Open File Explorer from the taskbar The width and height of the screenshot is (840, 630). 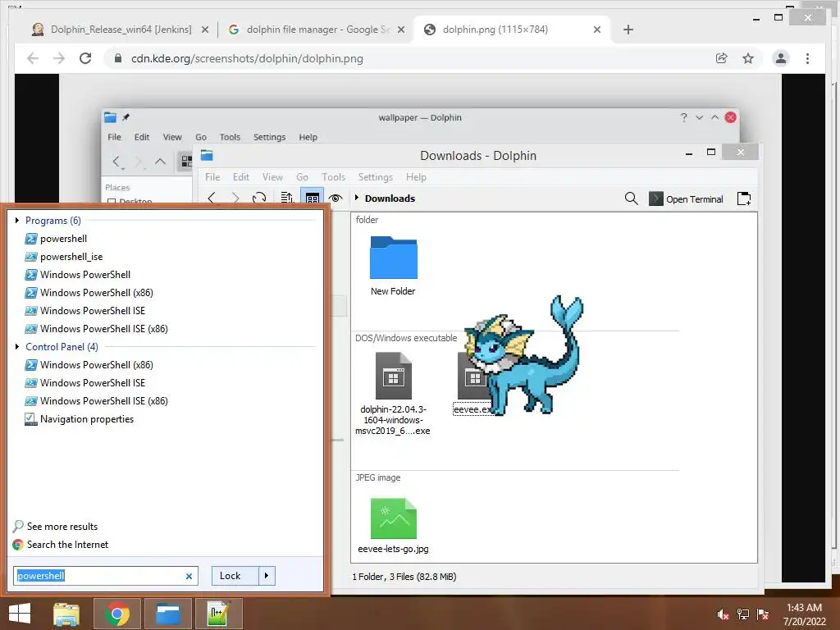click(66, 614)
